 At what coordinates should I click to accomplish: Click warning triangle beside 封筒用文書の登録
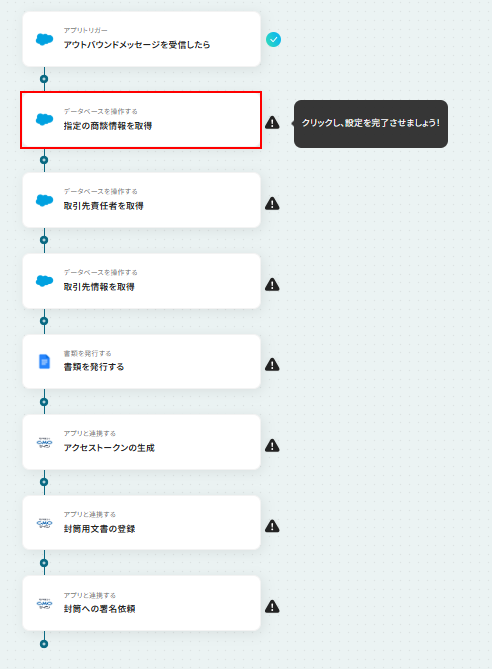coord(272,526)
